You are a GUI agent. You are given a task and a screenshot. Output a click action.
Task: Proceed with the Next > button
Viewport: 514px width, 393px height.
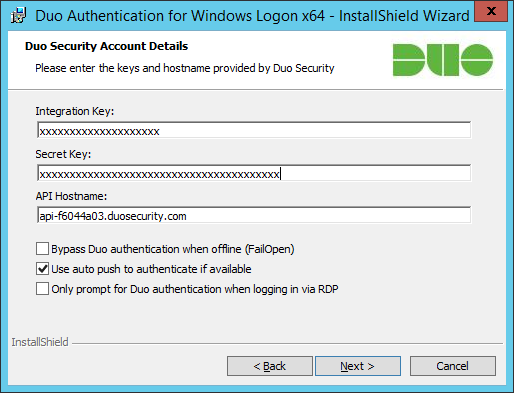point(358,366)
